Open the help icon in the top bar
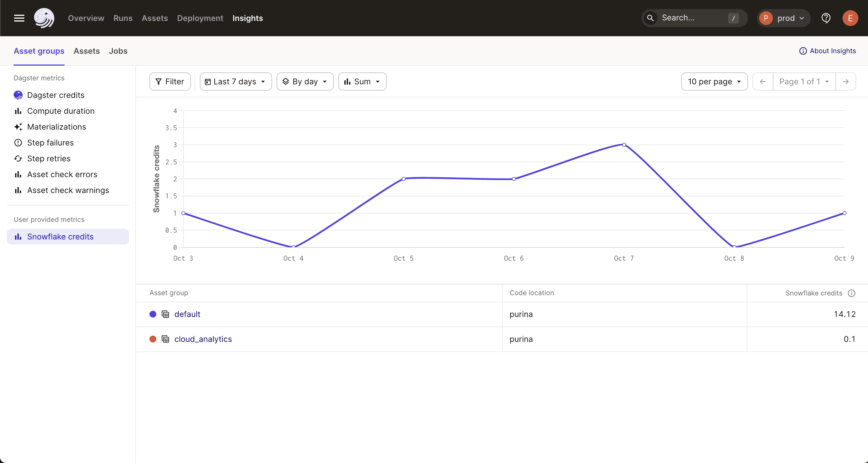The image size is (868, 463). coord(826,18)
